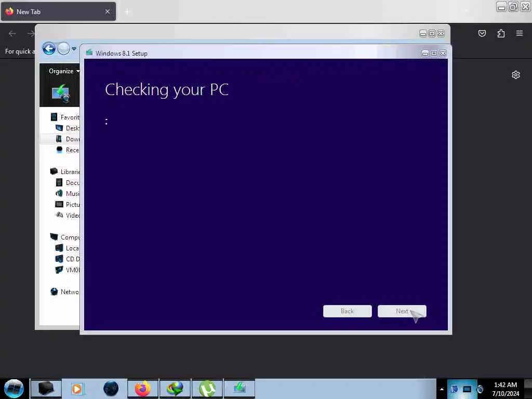Open the dark round taskbar app icon
This screenshot has height=399, width=532.
point(111,389)
